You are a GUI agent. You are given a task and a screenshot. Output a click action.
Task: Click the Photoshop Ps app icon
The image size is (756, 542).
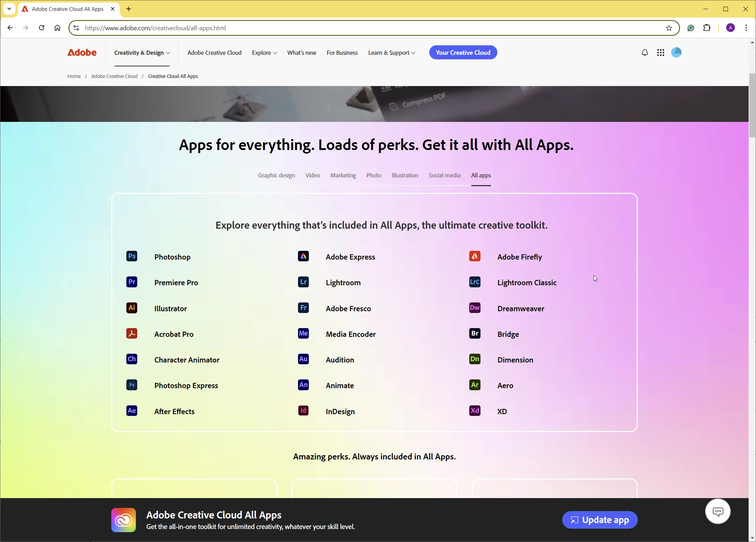[x=132, y=256]
